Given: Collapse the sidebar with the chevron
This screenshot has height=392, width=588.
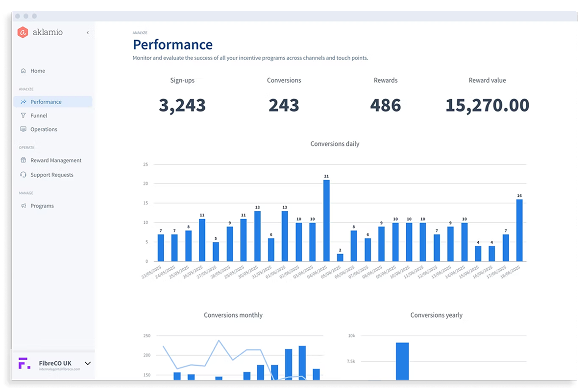Looking at the screenshot, I should [88, 32].
